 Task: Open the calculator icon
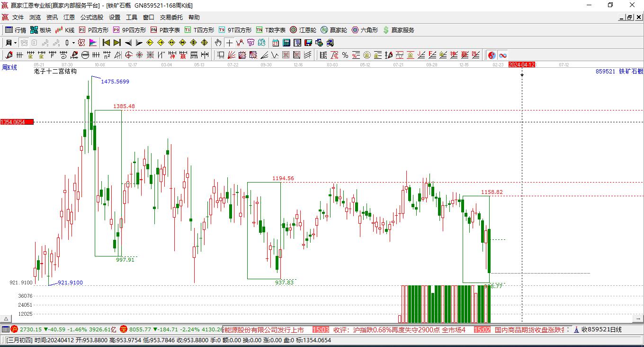tap(286, 43)
